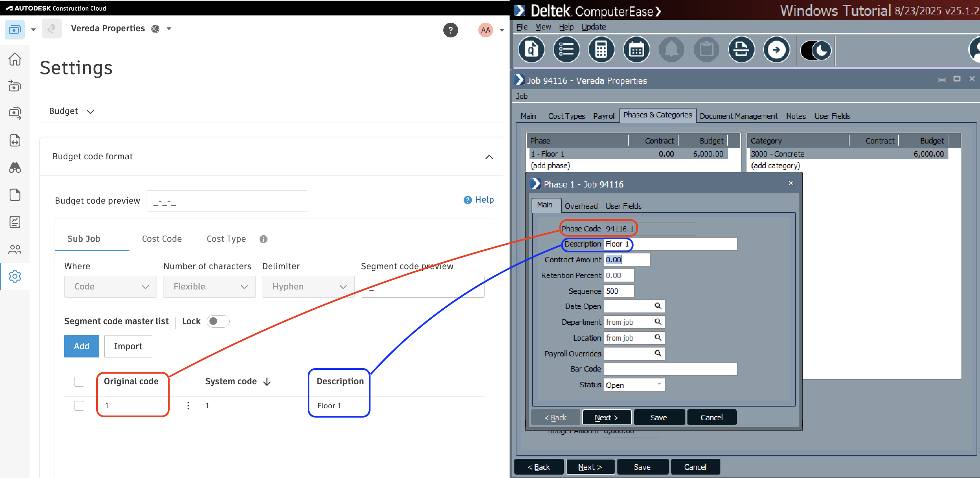Open the camera-like Budget icon in sidebar
Viewport: 980px width, 478px height.
click(x=15, y=86)
